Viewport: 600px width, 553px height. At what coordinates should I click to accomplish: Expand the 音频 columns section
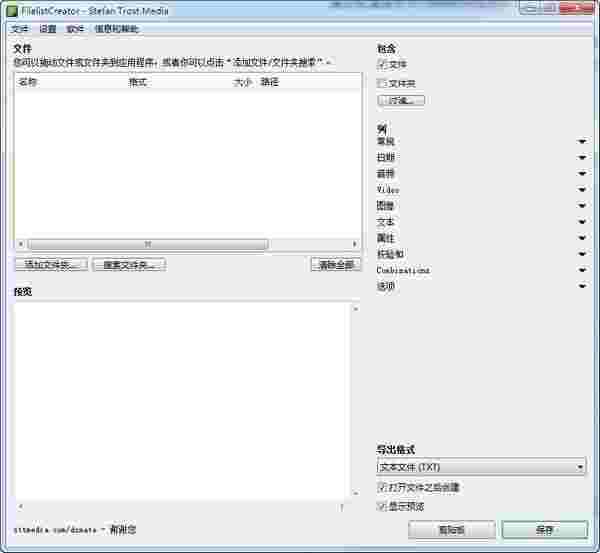pyautogui.click(x=582, y=174)
